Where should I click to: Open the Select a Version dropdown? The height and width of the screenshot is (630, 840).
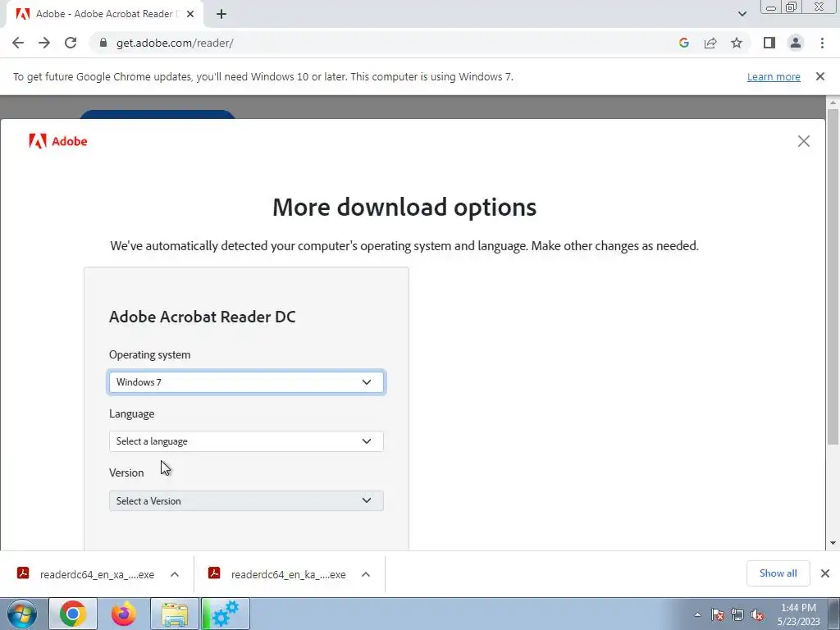[x=246, y=501]
